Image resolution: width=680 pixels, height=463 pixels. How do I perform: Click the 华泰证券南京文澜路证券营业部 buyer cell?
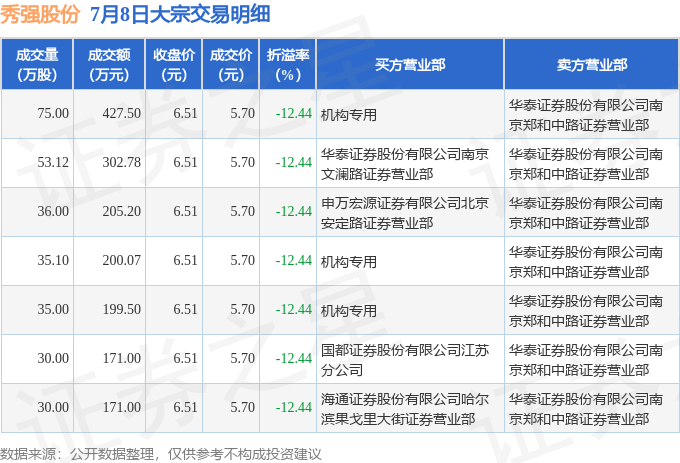(x=410, y=163)
